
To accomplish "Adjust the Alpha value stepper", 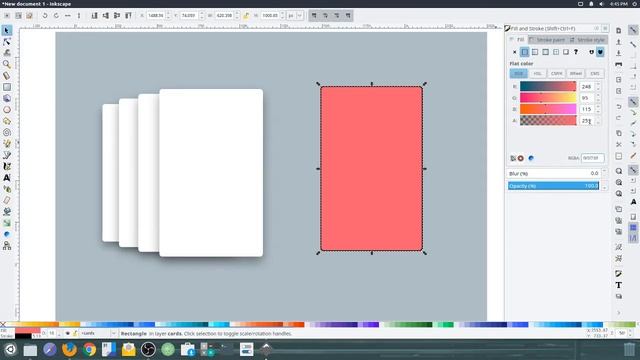I will (x=598, y=120).
